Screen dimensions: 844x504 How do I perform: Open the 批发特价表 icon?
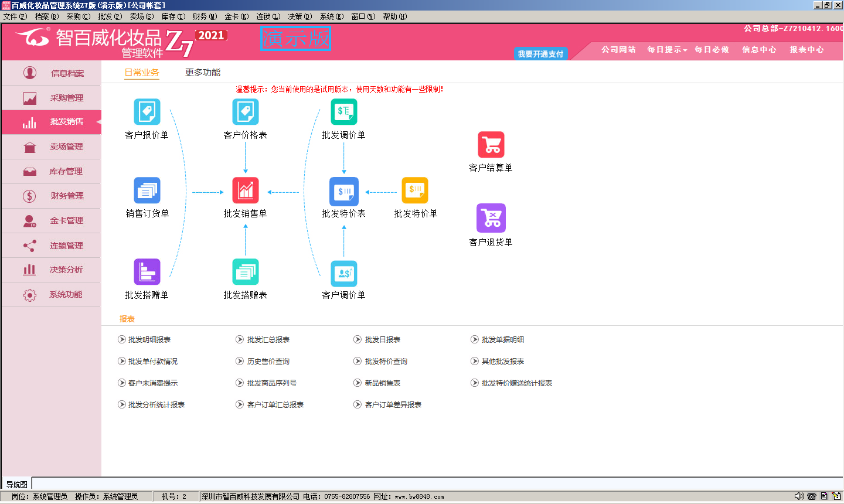343,191
